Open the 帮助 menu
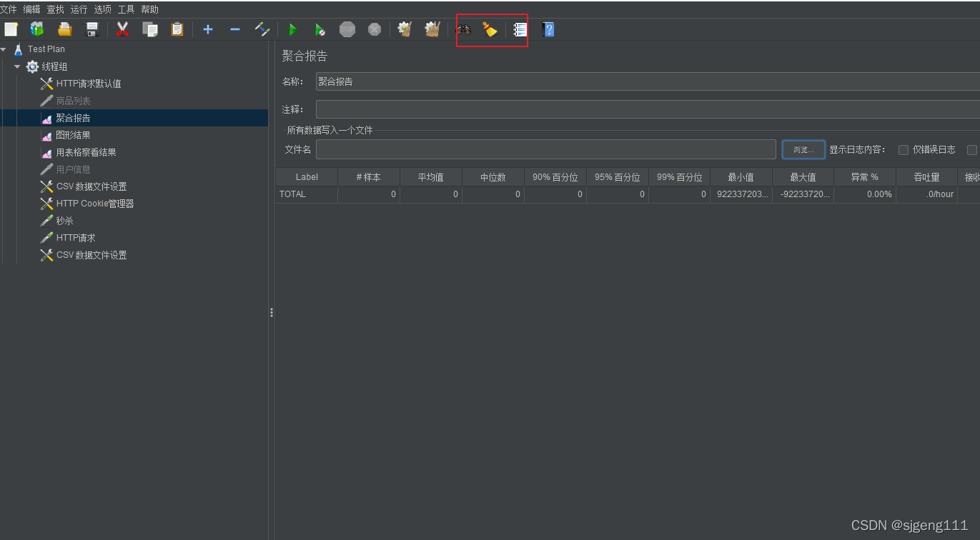This screenshot has height=540, width=980. coord(150,9)
